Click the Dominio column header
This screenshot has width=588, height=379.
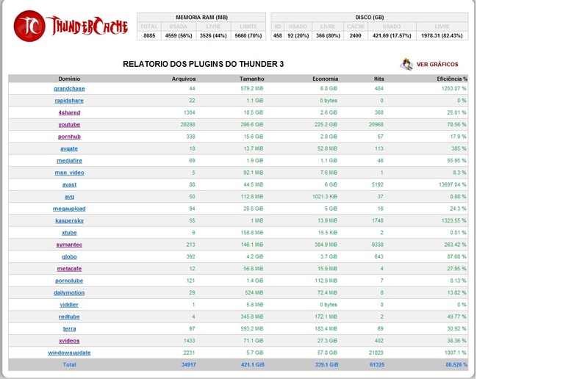(x=69, y=79)
